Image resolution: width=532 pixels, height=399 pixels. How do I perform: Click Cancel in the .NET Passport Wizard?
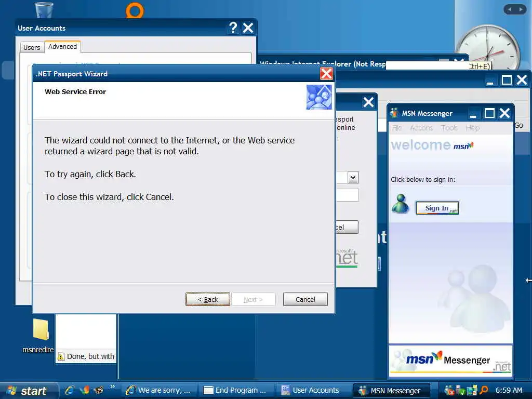305,299
